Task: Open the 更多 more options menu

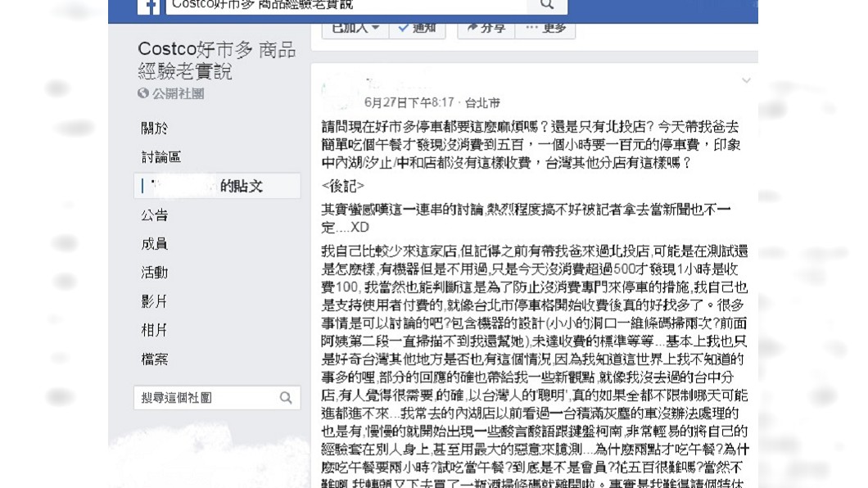Action: coord(545,29)
